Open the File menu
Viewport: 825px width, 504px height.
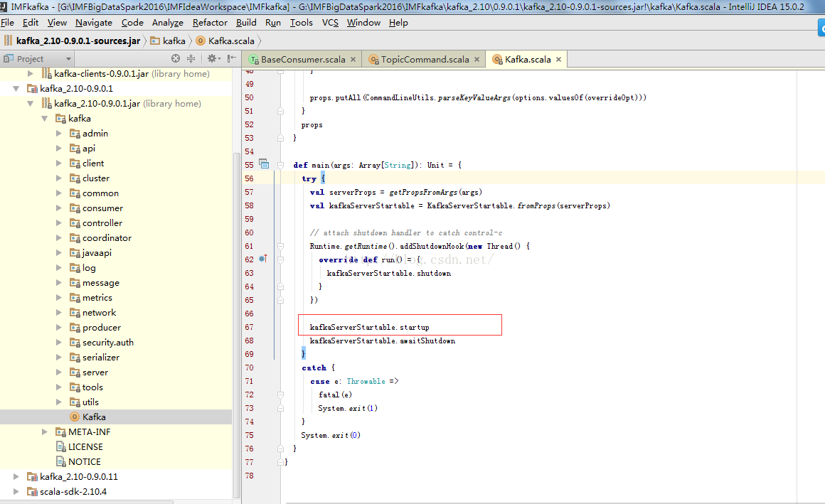click(x=7, y=23)
